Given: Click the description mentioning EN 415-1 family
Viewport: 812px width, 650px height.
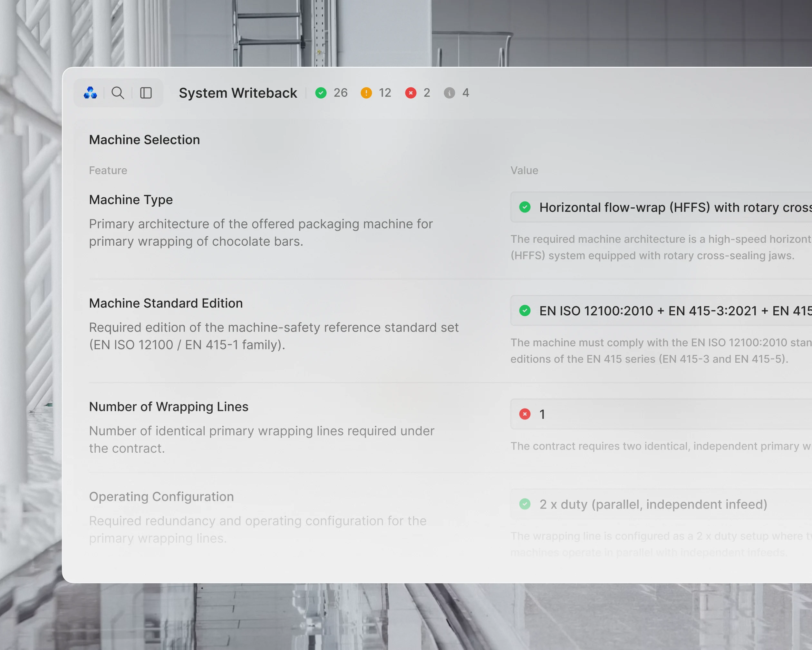Looking at the screenshot, I should (274, 336).
